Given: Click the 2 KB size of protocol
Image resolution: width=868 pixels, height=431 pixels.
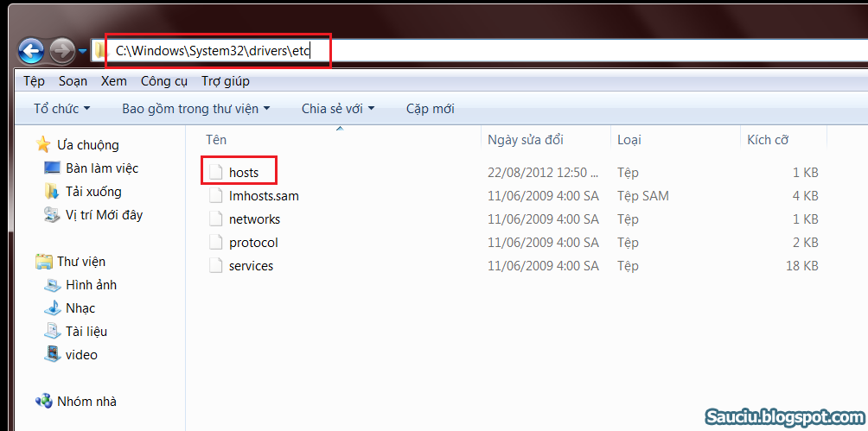Looking at the screenshot, I should coord(806,243).
